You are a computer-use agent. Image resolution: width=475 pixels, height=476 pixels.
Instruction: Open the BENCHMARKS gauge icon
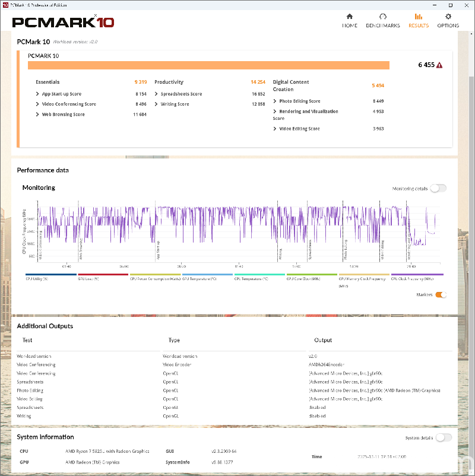[382, 18]
